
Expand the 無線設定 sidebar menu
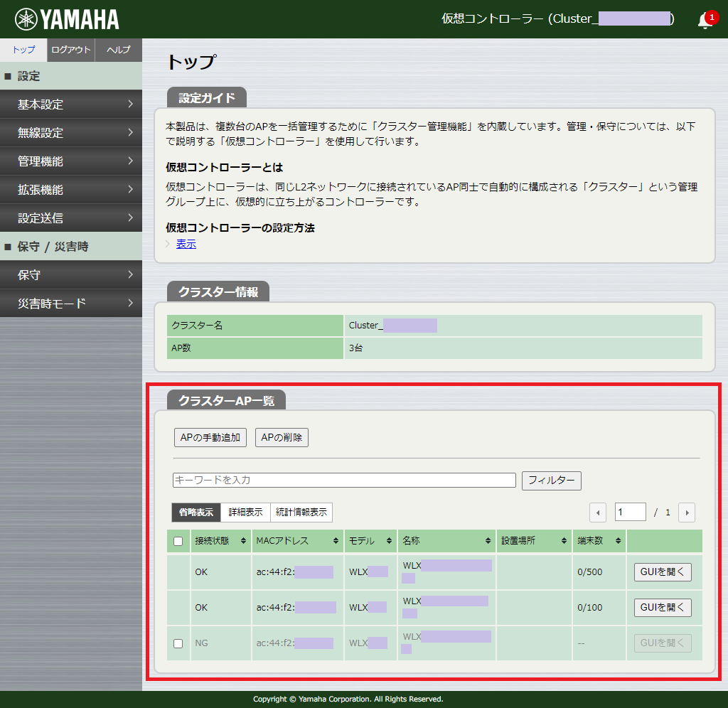coord(71,133)
